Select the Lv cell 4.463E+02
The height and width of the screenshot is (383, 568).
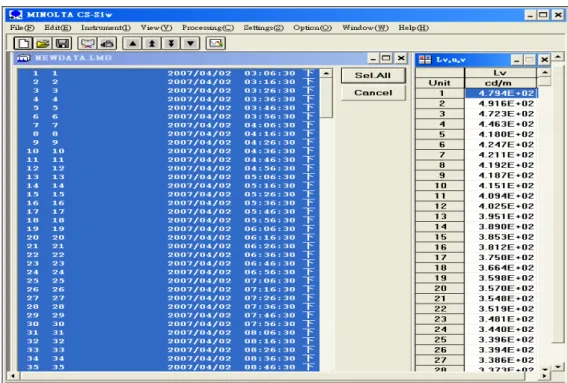click(x=501, y=124)
